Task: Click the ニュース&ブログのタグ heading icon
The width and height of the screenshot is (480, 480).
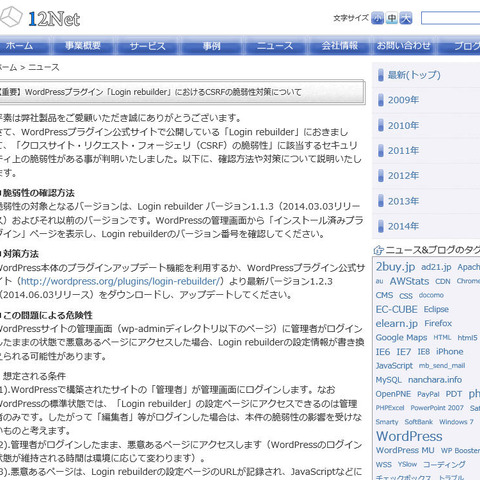Action: [x=378, y=250]
